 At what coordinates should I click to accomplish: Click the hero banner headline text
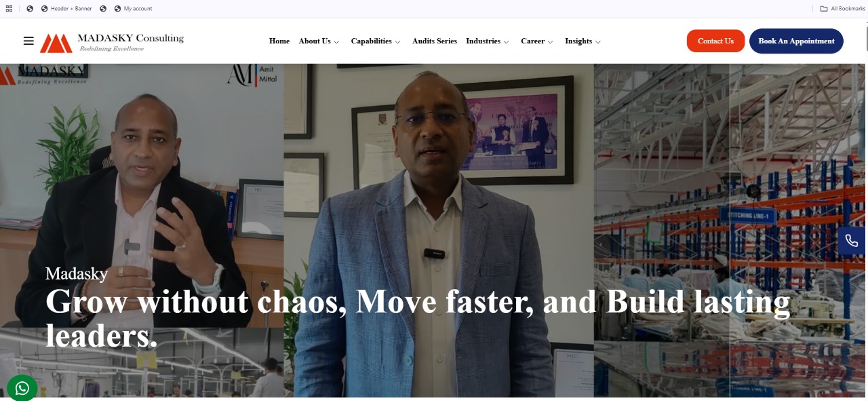click(418, 319)
